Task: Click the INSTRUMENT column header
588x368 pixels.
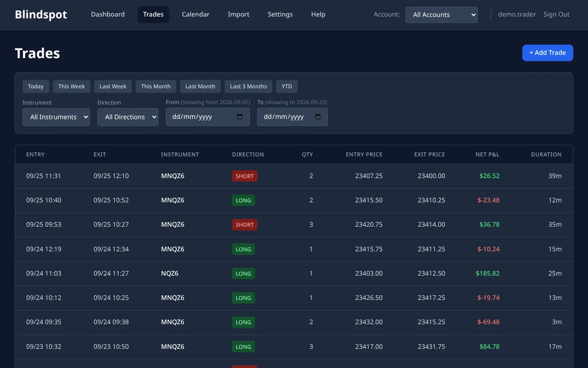Action: (180, 155)
